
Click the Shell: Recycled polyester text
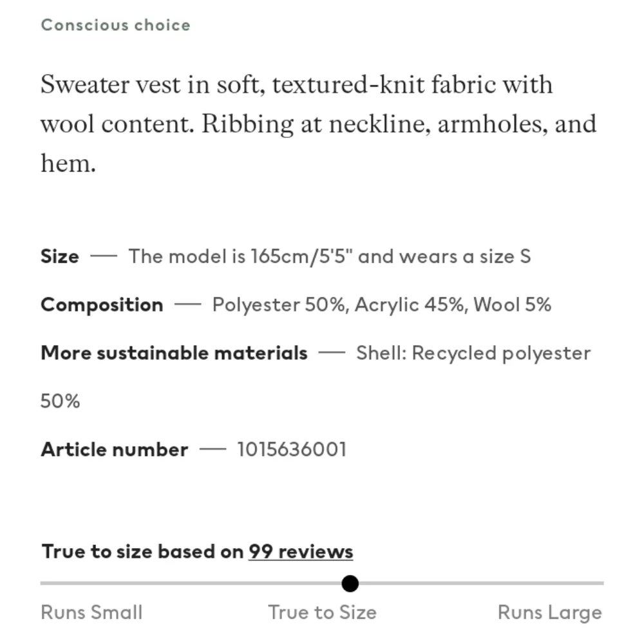coord(473,353)
